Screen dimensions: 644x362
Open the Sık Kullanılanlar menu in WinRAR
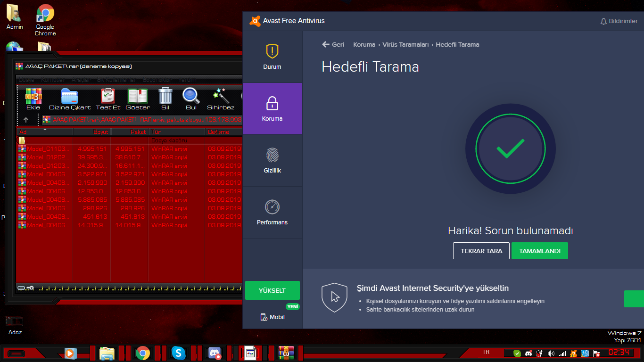click(x=116, y=80)
